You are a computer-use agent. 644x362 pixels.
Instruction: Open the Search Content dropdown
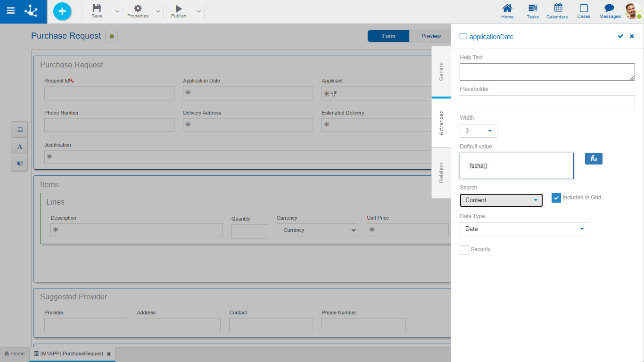501,200
